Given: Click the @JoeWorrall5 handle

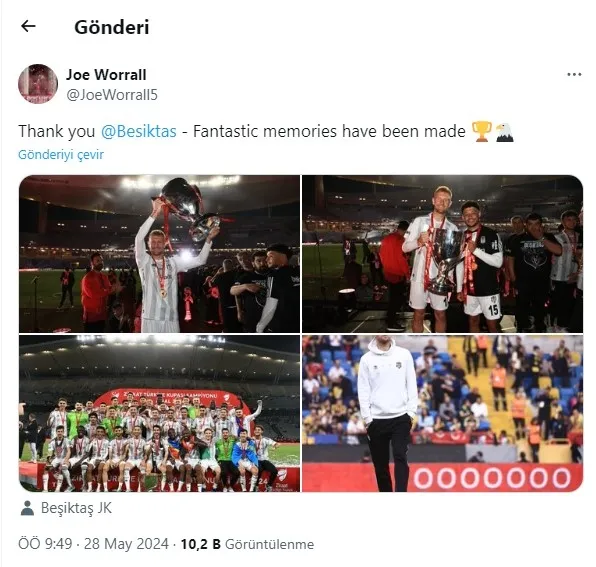Looking at the screenshot, I should coord(112,95).
